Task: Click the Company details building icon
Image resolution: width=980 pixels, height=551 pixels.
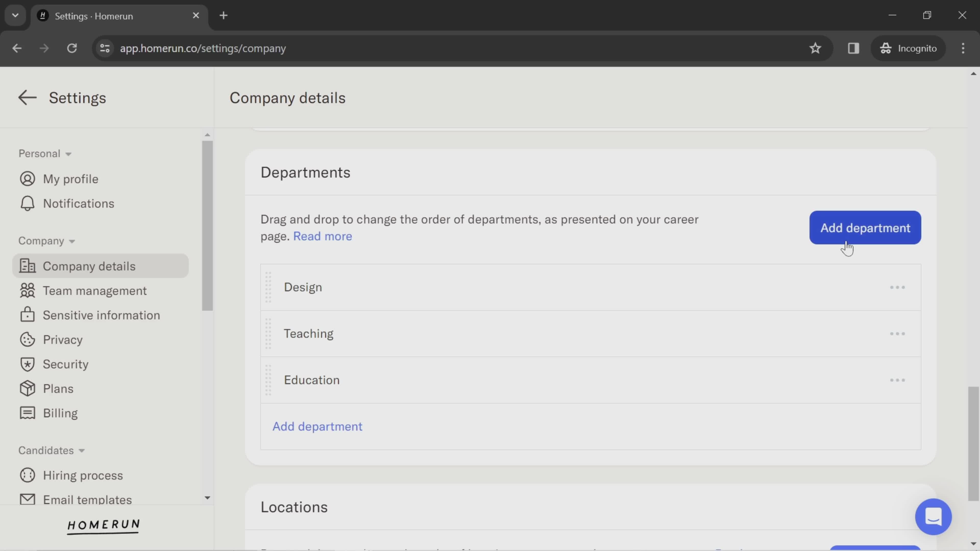Action: tap(27, 266)
